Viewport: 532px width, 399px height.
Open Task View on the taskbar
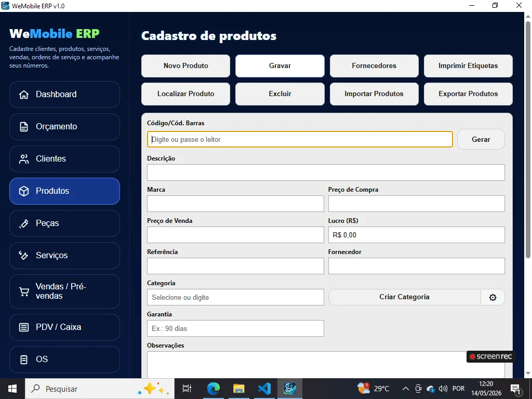(x=187, y=389)
